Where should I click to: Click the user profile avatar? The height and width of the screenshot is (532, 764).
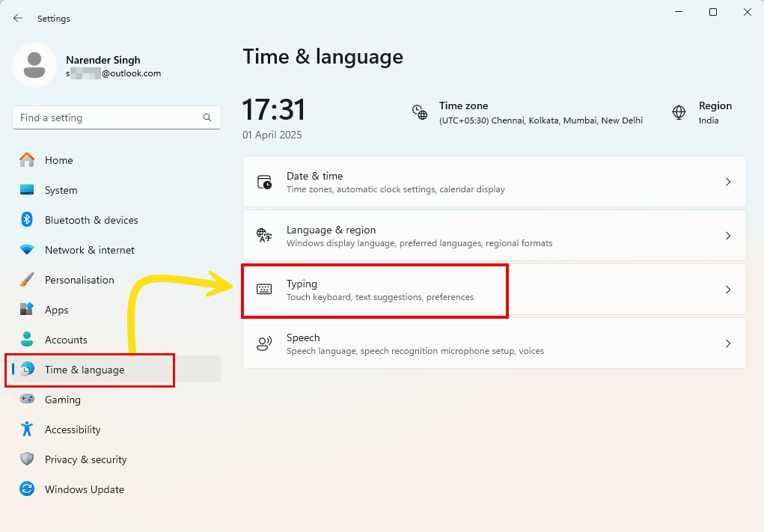(34, 65)
